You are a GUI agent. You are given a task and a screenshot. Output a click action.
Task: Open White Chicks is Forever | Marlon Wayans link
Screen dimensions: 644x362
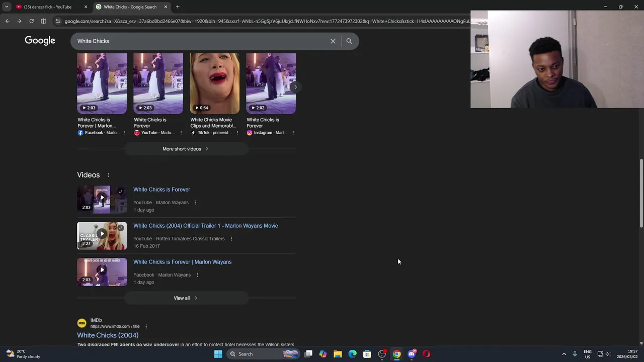182,262
